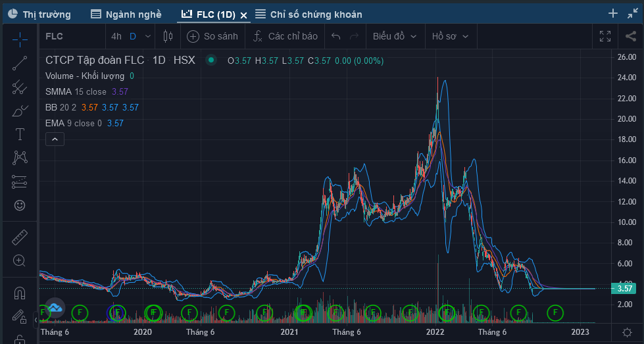644x344 pixels.
Task: Select the 4h timeframe
Action: 116,37
